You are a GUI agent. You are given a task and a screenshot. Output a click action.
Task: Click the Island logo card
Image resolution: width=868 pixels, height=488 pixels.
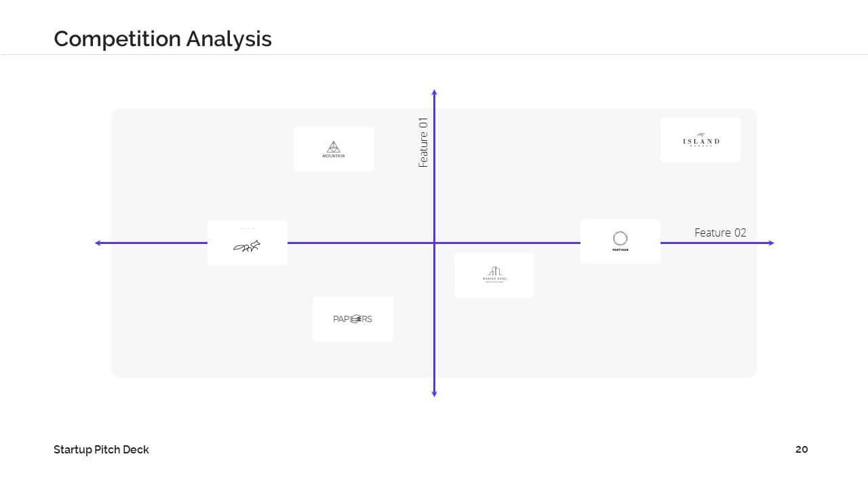[x=701, y=140]
